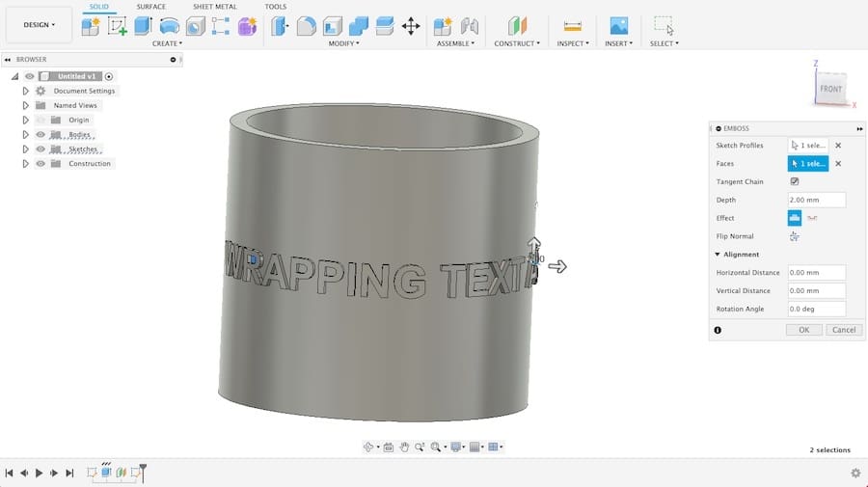Select the Hole tool
Image resolution: width=868 pixels, height=487 pixels.
[x=196, y=26]
